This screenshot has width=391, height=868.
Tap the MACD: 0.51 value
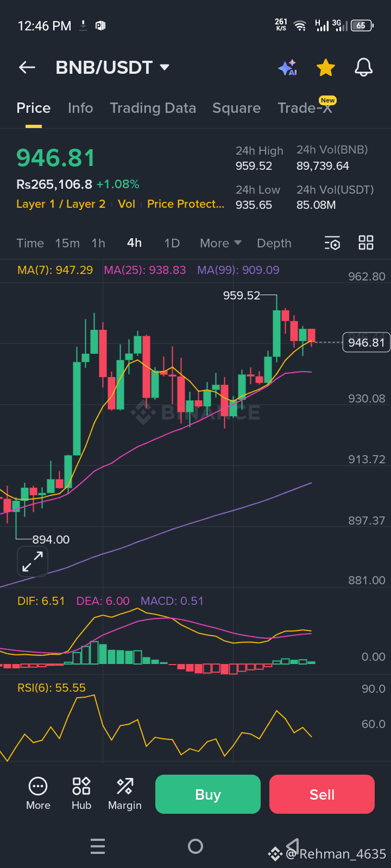pyautogui.click(x=172, y=601)
